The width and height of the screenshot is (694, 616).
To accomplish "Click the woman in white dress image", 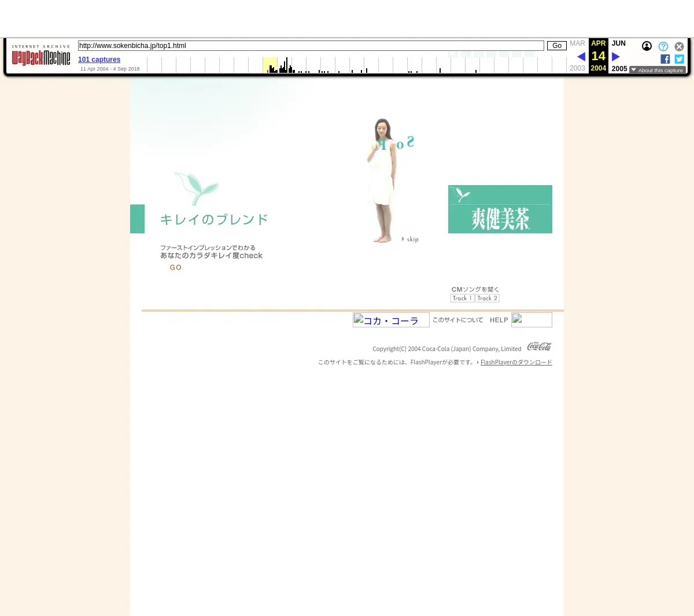I will (x=382, y=180).
